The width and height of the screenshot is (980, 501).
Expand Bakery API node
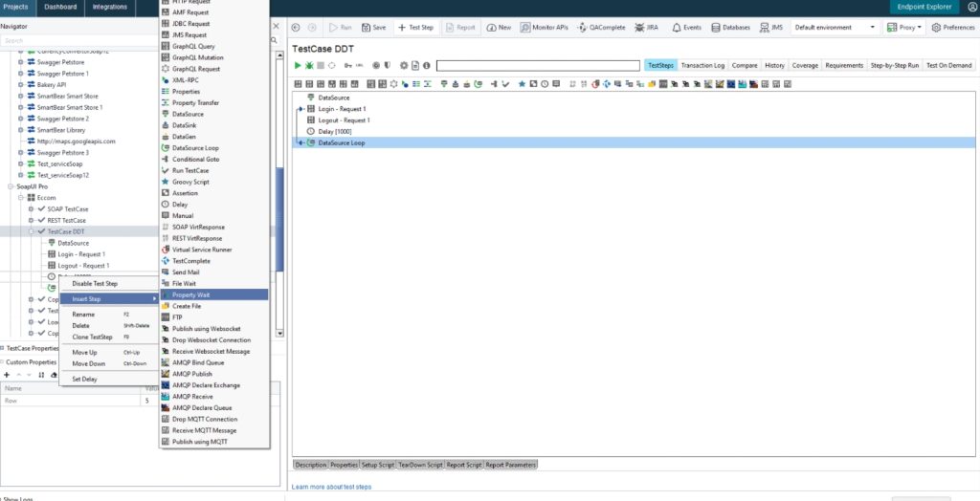coord(21,85)
